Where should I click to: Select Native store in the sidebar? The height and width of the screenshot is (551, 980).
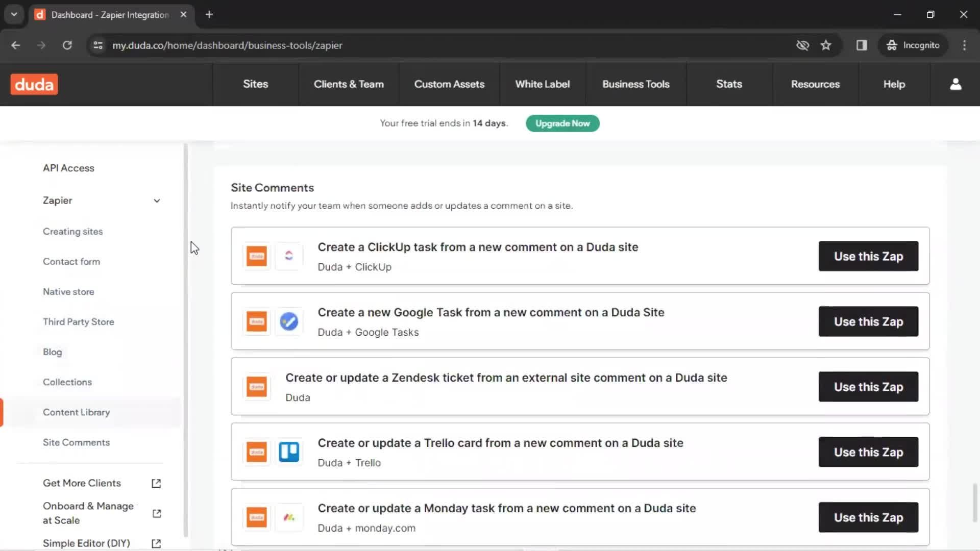(68, 291)
